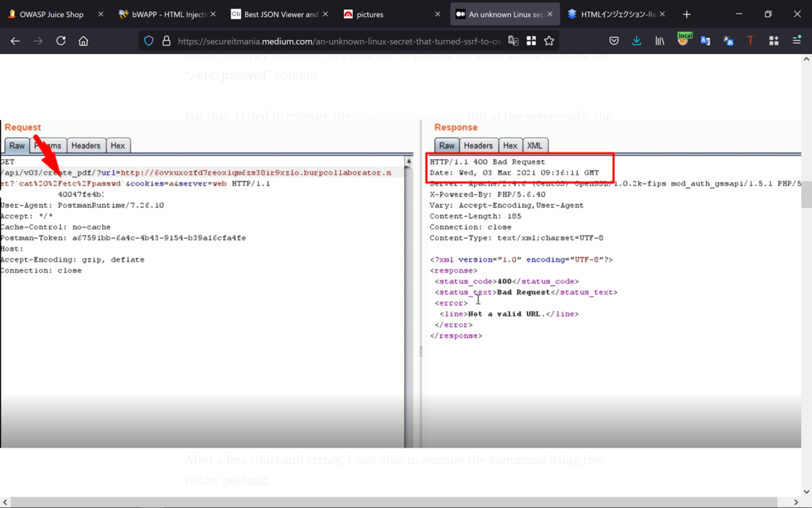Open the extension with the green local badge

[x=683, y=40]
